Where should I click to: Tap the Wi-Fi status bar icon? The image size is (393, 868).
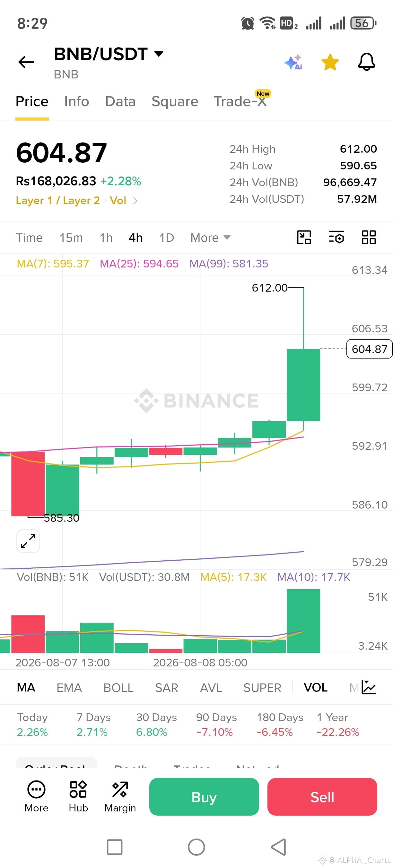(267, 23)
